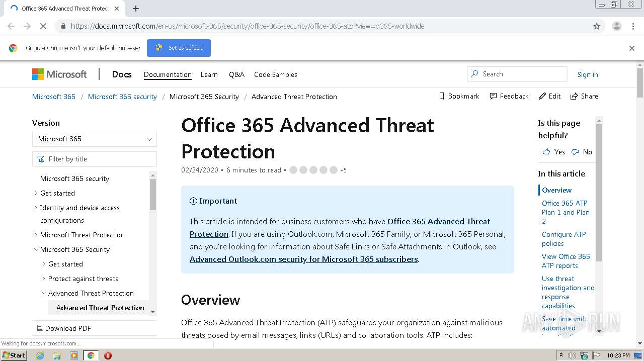Open Microsoft 365 breadcrumb link
644x362 pixels.
[54, 97]
